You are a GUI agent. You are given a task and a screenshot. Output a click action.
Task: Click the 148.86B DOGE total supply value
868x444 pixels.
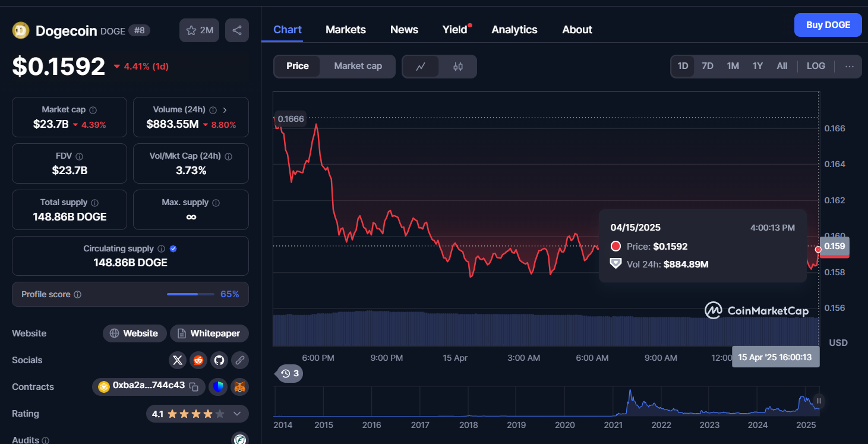70,217
